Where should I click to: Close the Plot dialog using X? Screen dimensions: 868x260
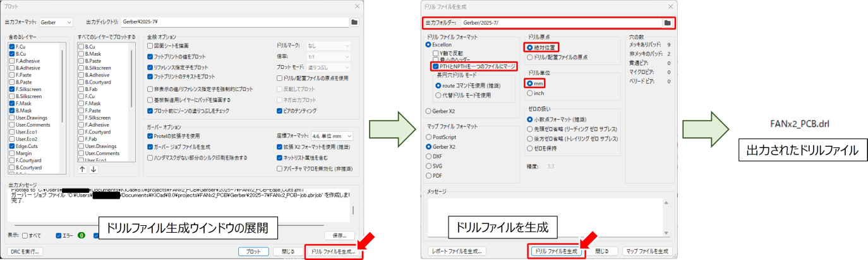[356, 6]
